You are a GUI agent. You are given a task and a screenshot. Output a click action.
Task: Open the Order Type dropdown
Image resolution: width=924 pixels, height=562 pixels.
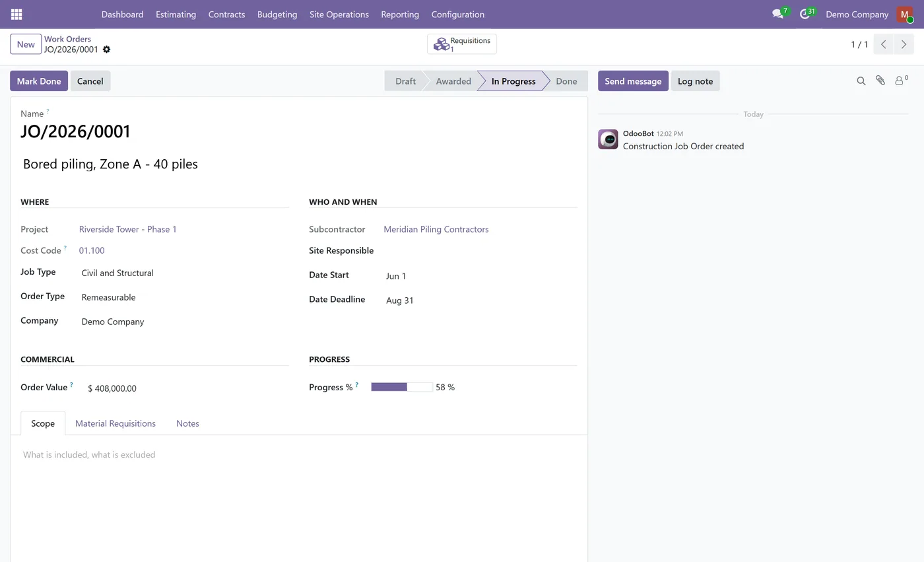(x=183, y=297)
